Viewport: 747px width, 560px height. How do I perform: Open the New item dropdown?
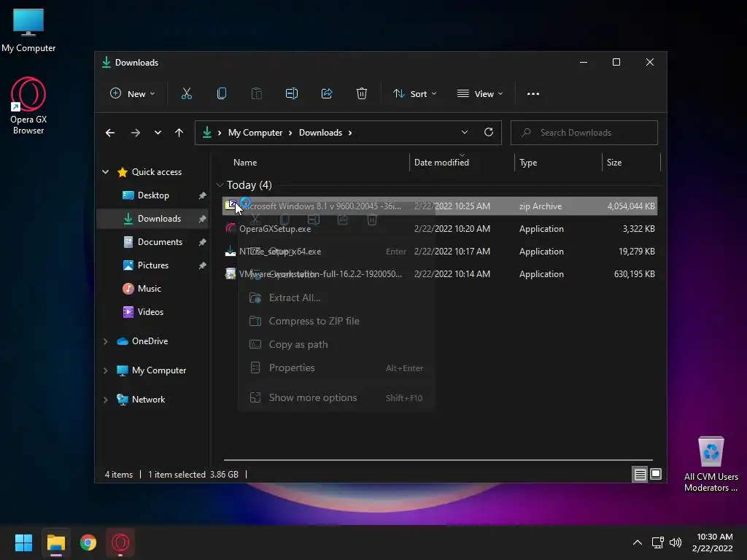click(x=133, y=94)
